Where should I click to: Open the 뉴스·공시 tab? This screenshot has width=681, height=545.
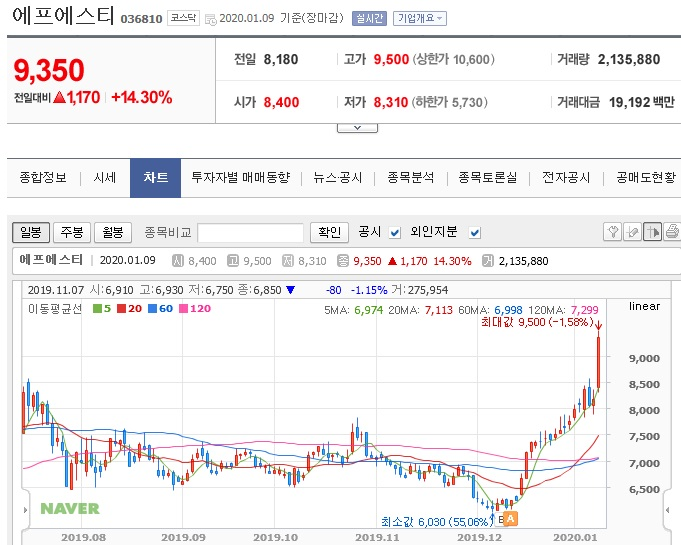pos(338,178)
